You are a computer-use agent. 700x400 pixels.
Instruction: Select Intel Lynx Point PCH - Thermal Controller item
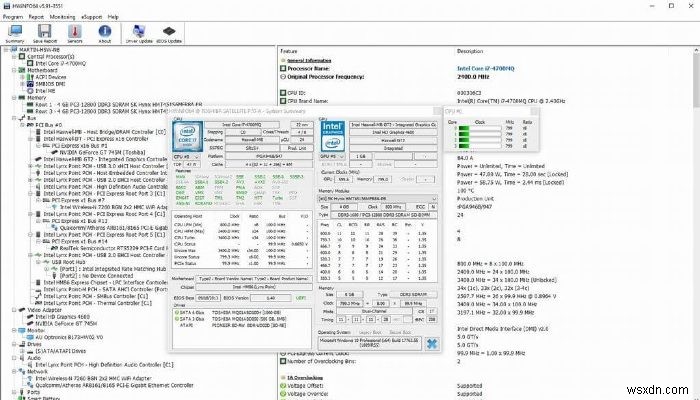click(x=97, y=303)
